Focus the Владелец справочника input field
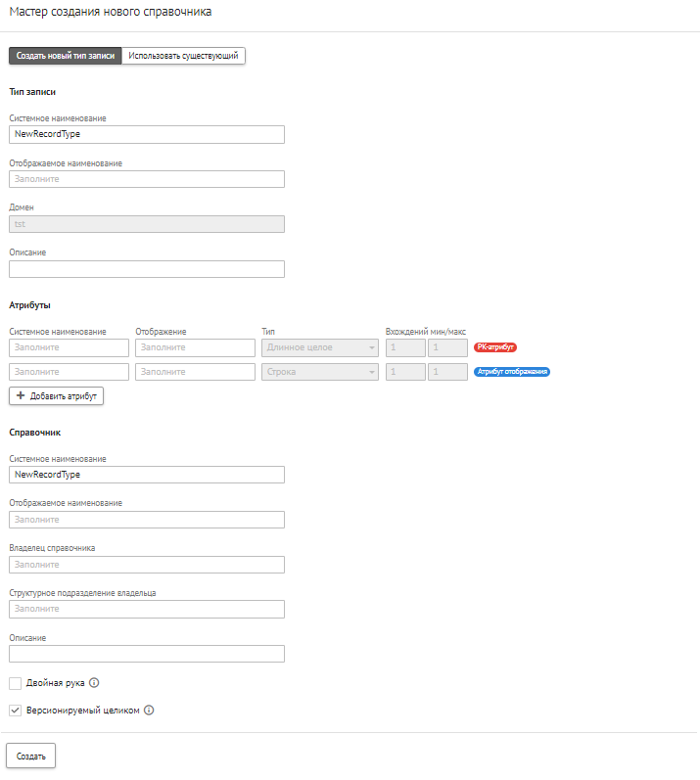The image size is (700, 780). 146,565
